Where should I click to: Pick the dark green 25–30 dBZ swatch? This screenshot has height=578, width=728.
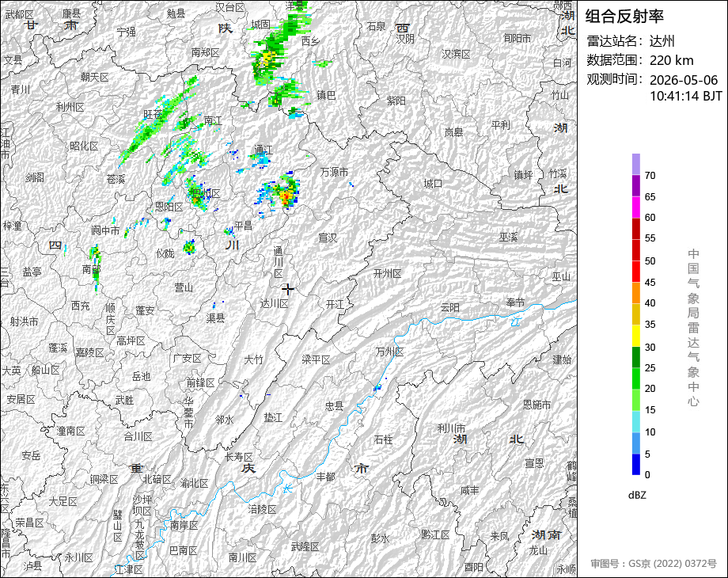pyautogui.click(x=636, y=357)
